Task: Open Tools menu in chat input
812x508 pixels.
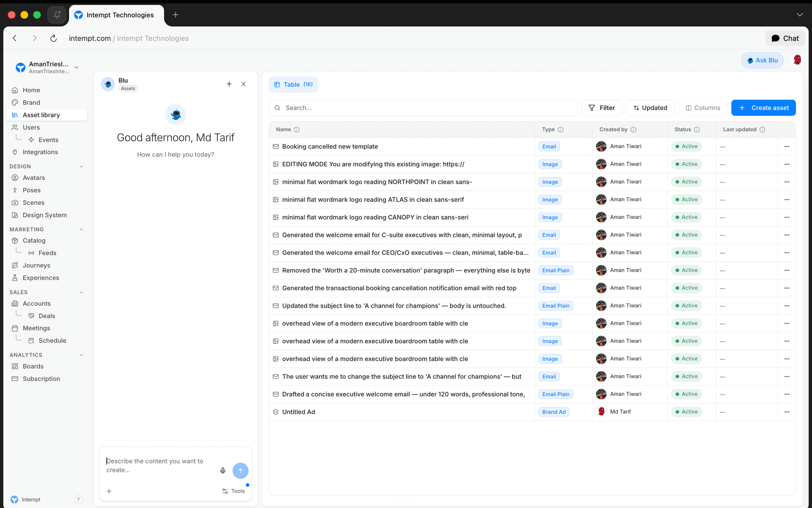Action: (x=233, y=491)
